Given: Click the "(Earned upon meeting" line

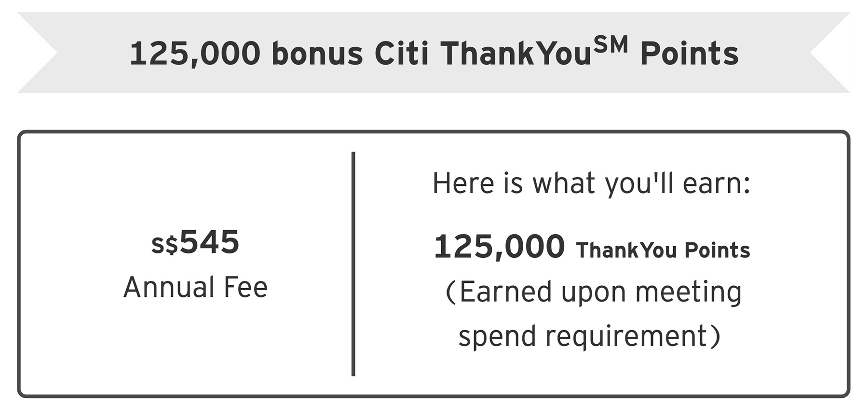Looking at the screenshot, I should coord(592,293).
